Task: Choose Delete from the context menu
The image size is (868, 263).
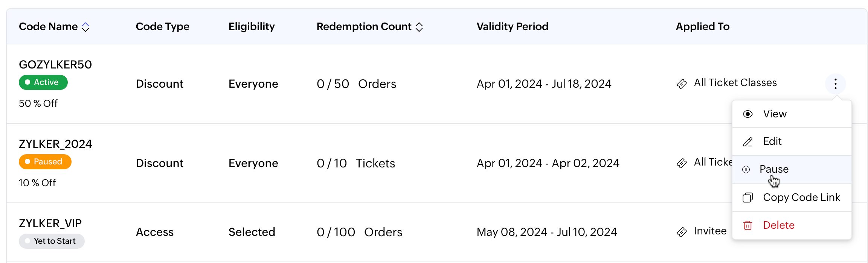Action: click(778, 225)
